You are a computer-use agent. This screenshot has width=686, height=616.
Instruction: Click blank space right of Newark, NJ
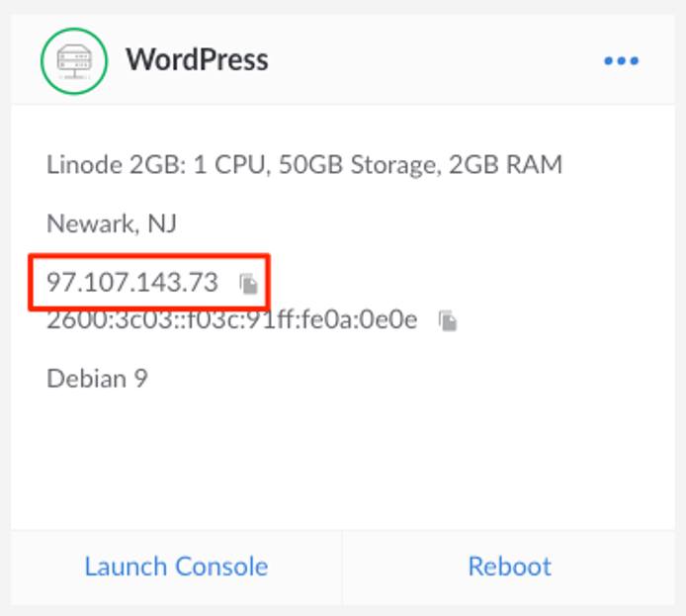point(415,223)
